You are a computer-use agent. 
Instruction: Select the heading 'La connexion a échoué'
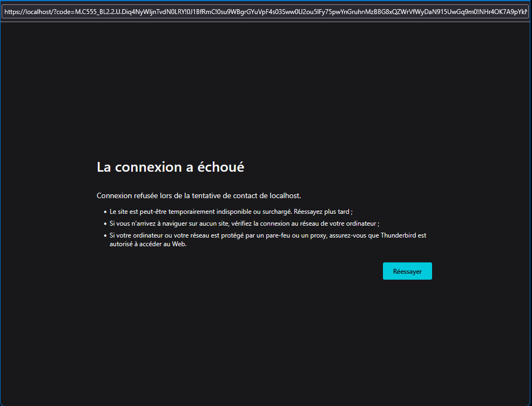[170, 167]
